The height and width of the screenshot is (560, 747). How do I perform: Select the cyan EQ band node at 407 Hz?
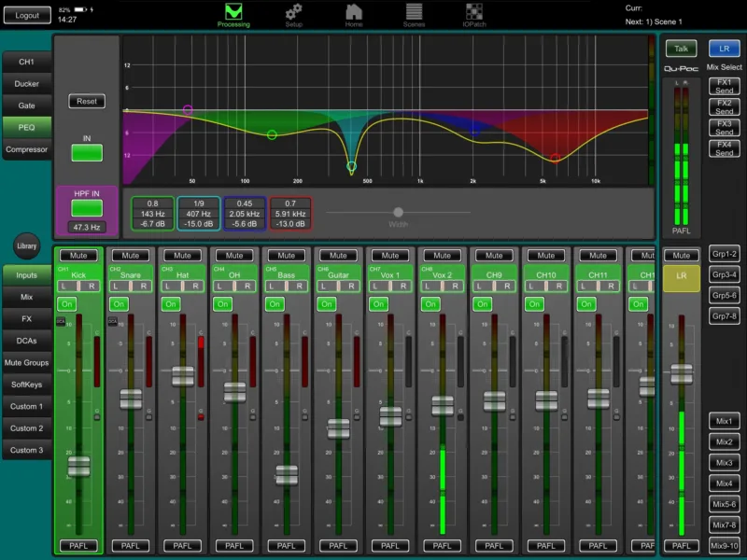coord(352,166)
